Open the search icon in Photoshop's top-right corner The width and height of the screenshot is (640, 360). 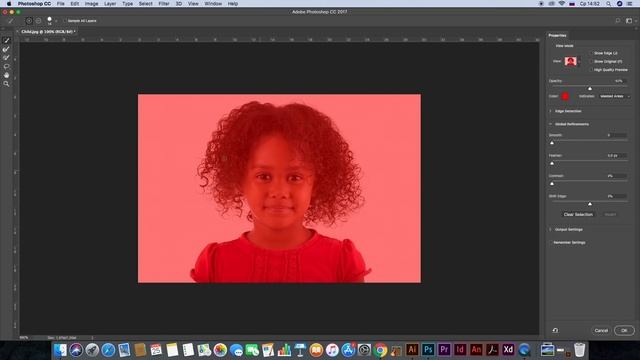(x=618, y=20)
